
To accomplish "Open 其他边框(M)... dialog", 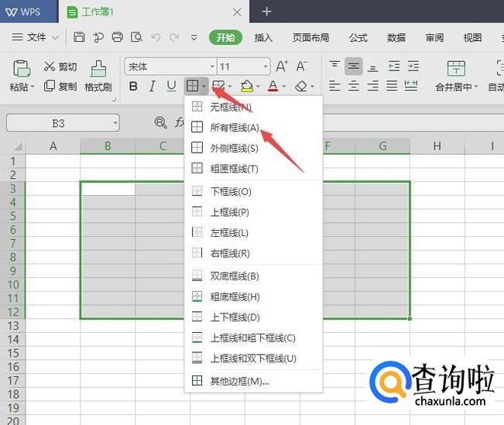I will (x=254, y=381).
